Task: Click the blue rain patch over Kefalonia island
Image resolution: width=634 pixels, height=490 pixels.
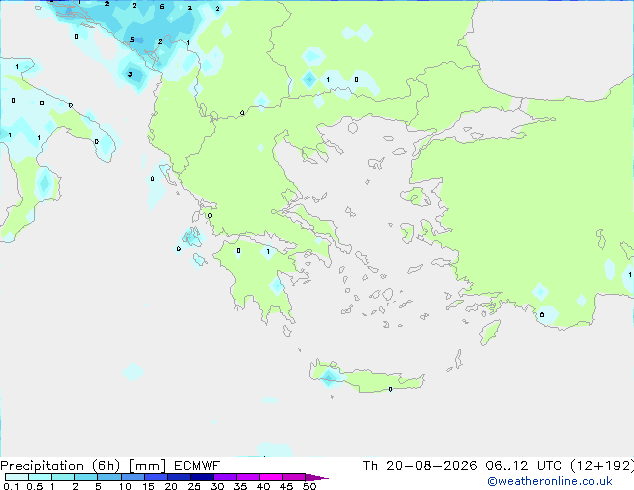Action: click(192, 237)
